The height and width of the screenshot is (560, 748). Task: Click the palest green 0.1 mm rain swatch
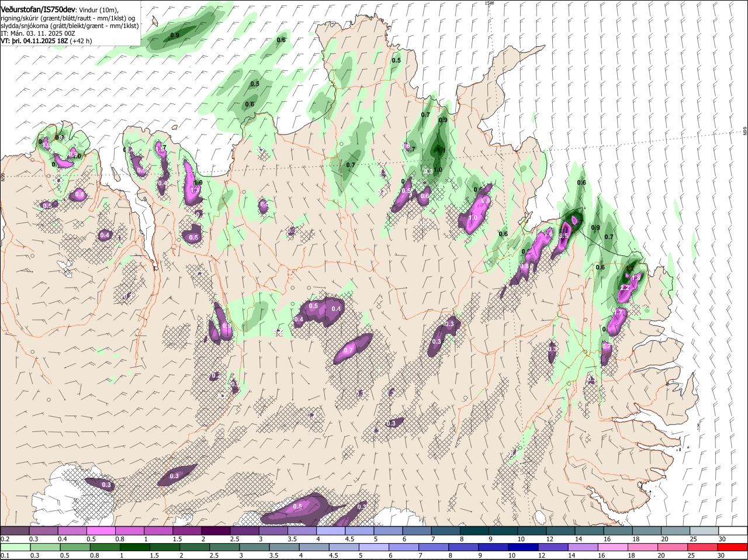(15, 547)
